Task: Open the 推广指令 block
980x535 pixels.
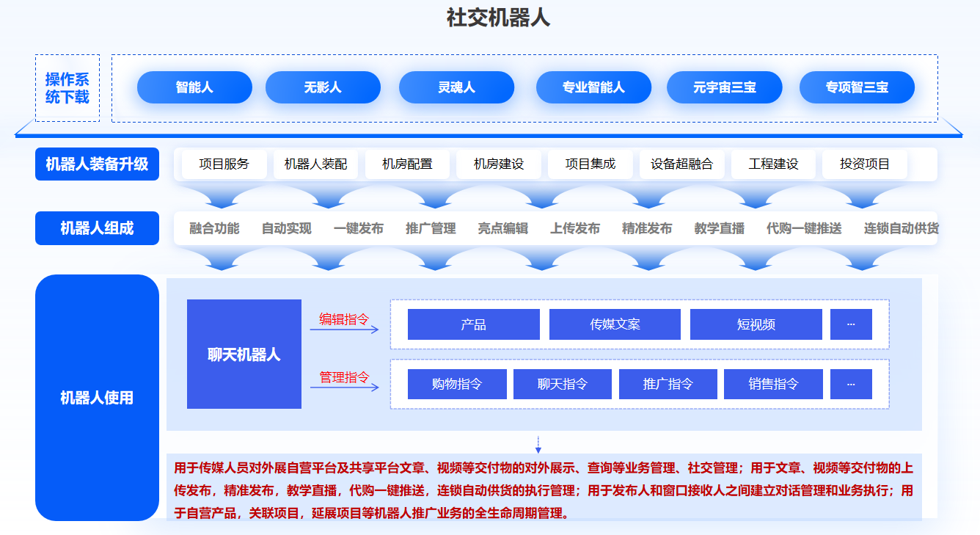Action: click(668, 384)
